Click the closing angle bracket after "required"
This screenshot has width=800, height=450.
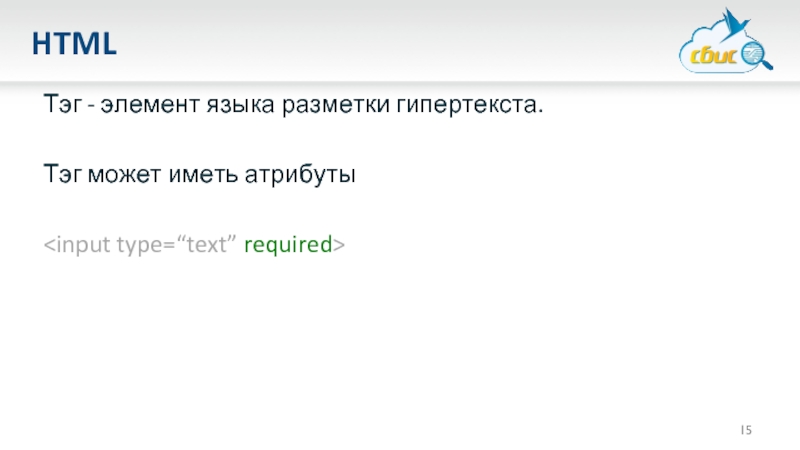339,245
